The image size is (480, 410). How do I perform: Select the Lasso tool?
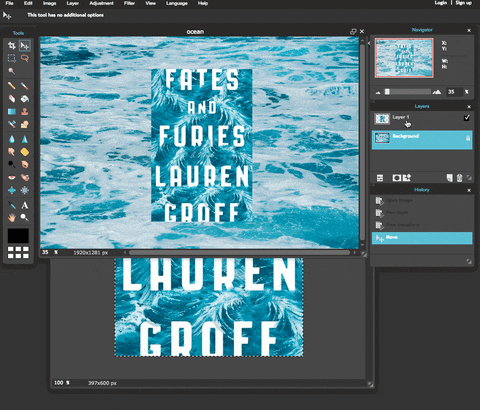(x=25, y=59)
